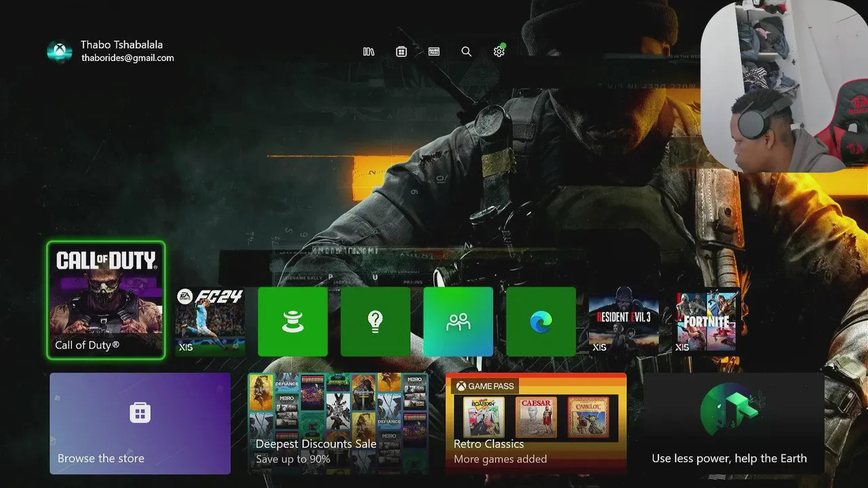Click the GAME PASS badge on Retro Classics
Image resolution: width=868 pixels, height=488 pixels.
(x=486, y=386)
